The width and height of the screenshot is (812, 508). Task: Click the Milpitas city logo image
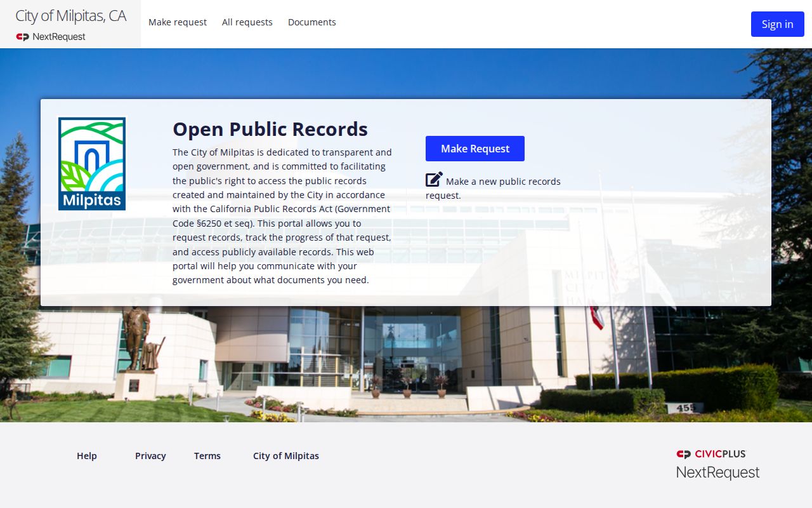pyautogui.click(x=92, y=164)
